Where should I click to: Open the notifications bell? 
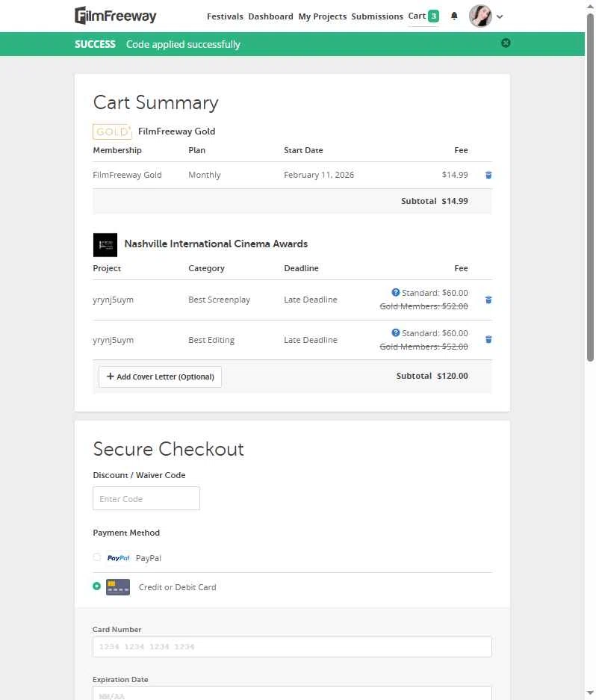(x=454, y=16)
